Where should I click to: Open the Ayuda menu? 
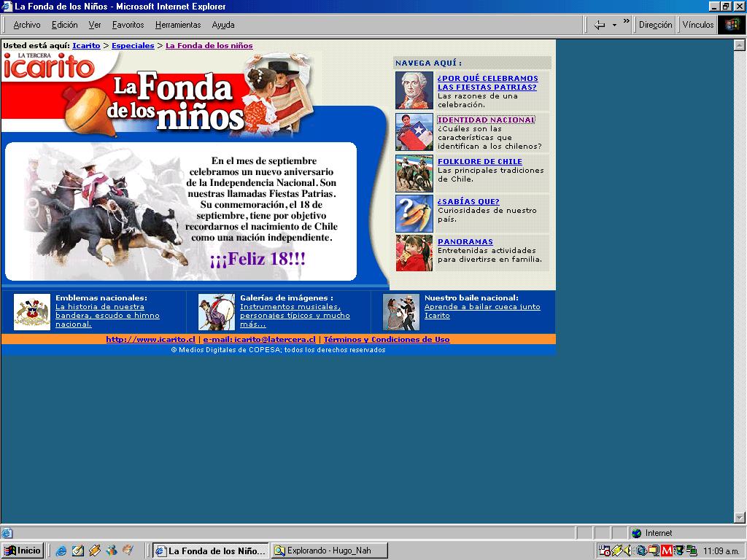tap(223, 25)
